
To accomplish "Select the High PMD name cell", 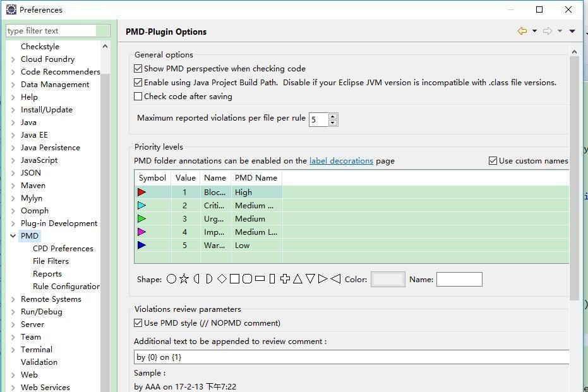I will click(256, 193).
